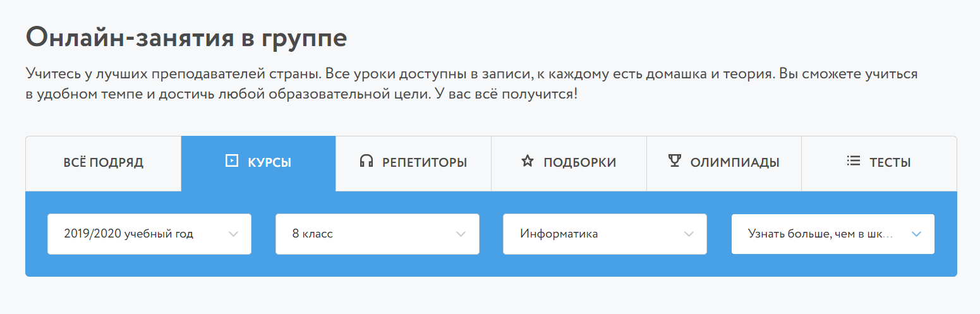Open the Узнать больше, чем в шк… dropdown
This screenshot has height=314, width=980.
[833, 234]
